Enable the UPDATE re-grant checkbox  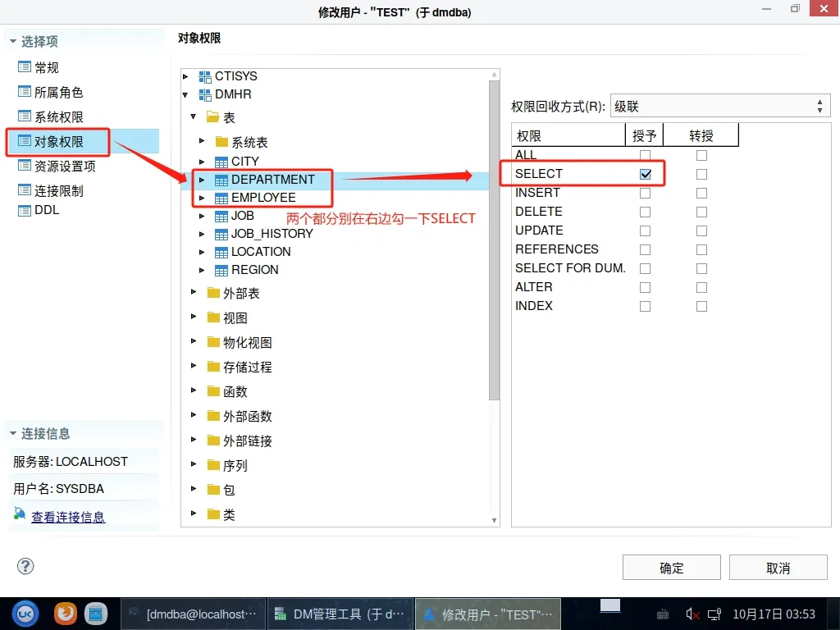[701, 231]
